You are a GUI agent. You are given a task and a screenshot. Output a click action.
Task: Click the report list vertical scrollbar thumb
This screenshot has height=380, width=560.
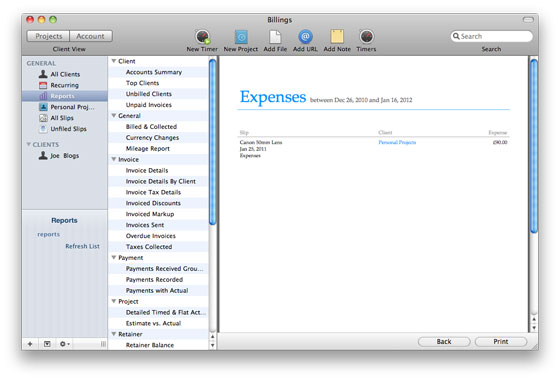pyautogui.click(x=212, y=142)
